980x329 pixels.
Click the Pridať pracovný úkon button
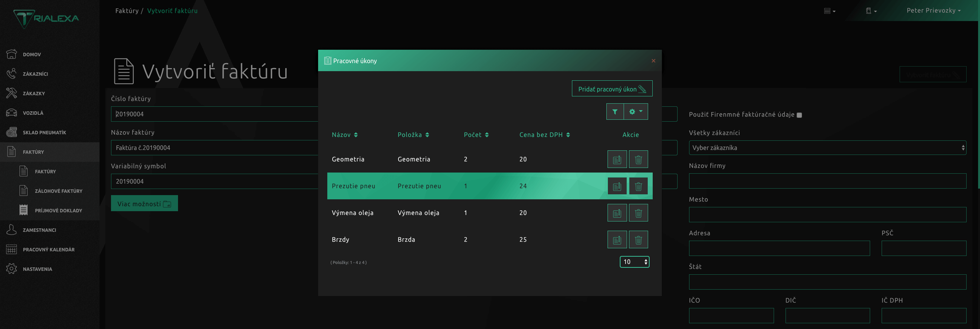tap(612, 89)
